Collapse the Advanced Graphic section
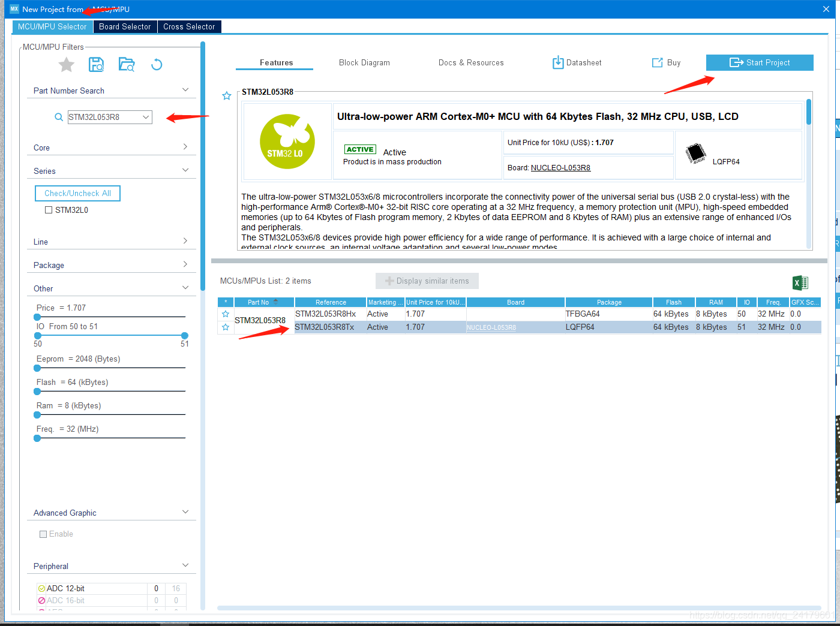Screen dimensions: 840x626 tap(185, 512)
